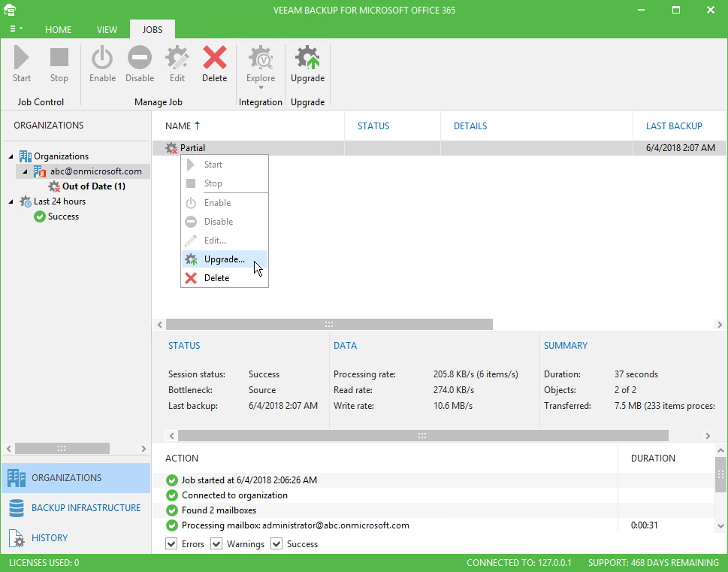728x572 pixels.
Task: Choose Delete from the context menu
Action: click(x=225, y=278)
